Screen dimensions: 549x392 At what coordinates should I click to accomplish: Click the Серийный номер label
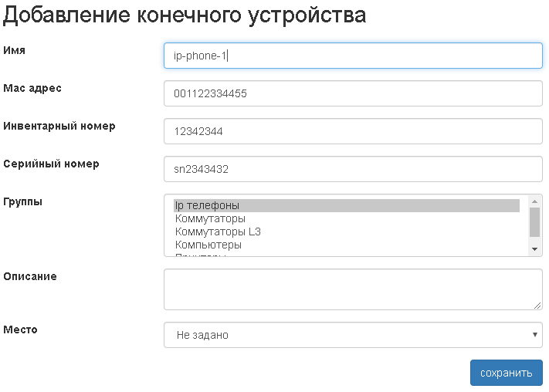(51, 164)
